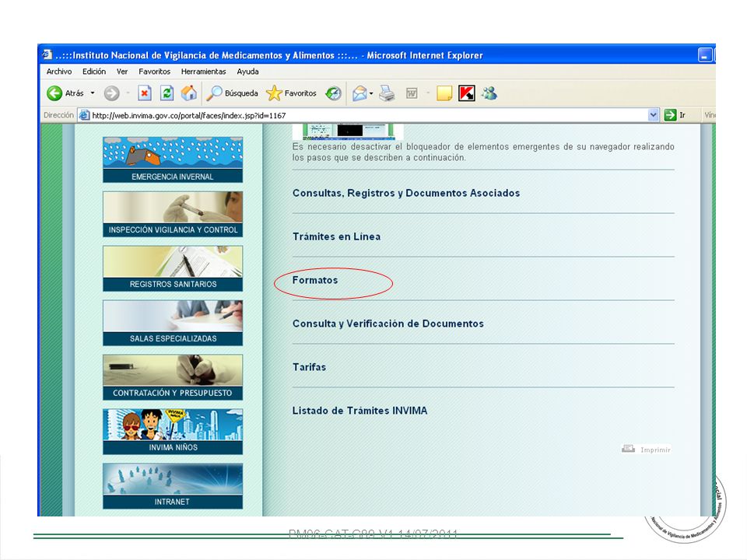Click the Formatos link
747x560 pixels.
pos(315,280)
